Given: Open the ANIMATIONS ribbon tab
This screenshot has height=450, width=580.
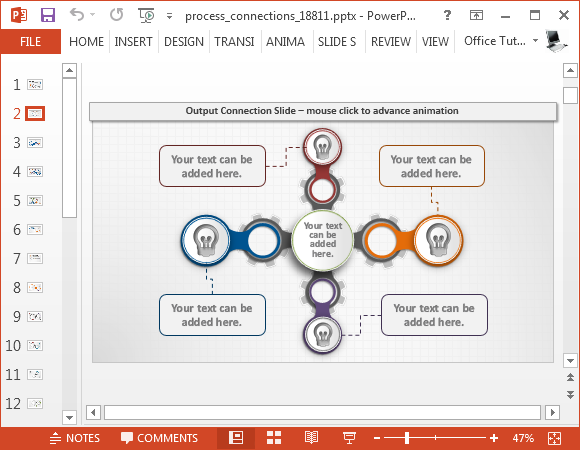Looking at the screenshot, I should pos(285,41).
